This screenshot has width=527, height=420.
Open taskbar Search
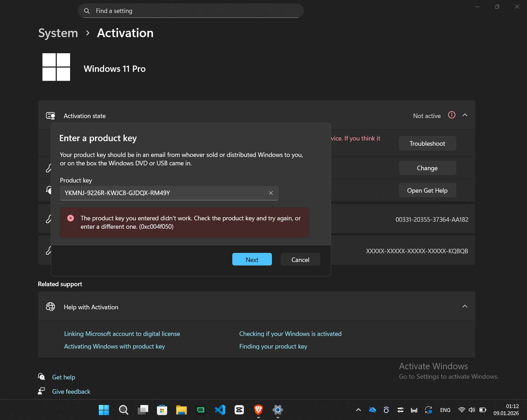tap(123, 410)
